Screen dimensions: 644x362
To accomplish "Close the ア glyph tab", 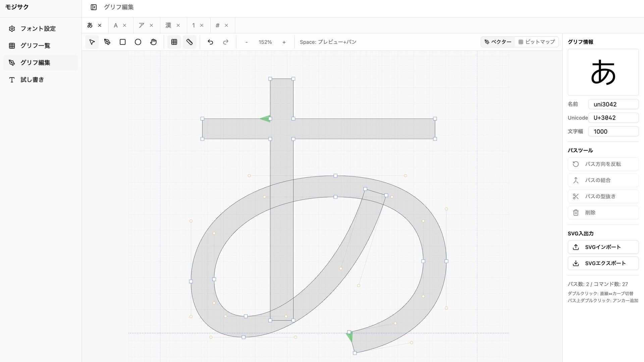I will [x=152, y=25].
